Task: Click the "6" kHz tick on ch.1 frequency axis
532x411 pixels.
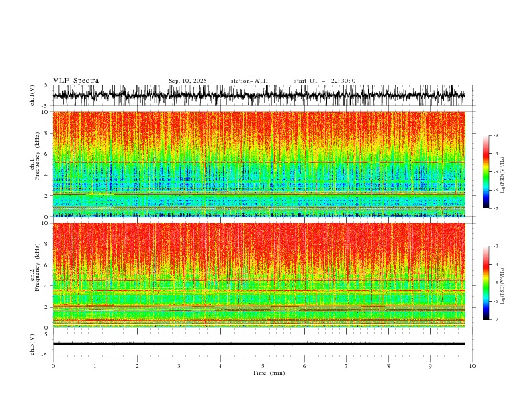Action: pyautogui.click(x=48, y=154)
